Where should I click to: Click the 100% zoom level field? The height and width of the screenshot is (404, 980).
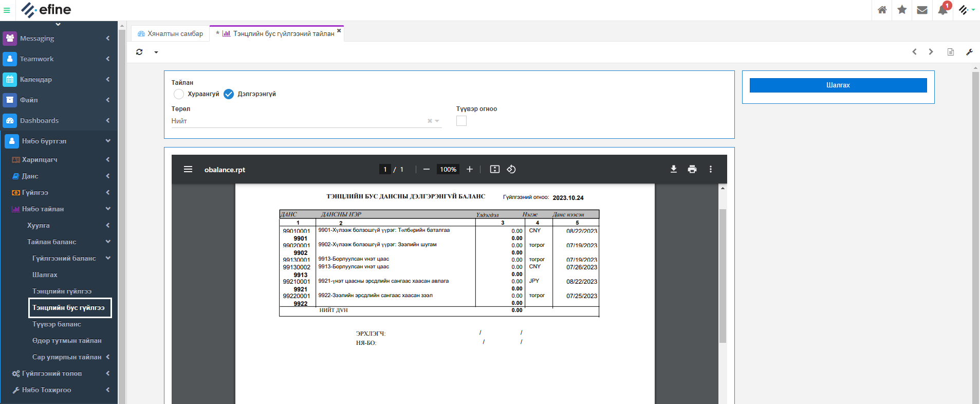[448, 169]
